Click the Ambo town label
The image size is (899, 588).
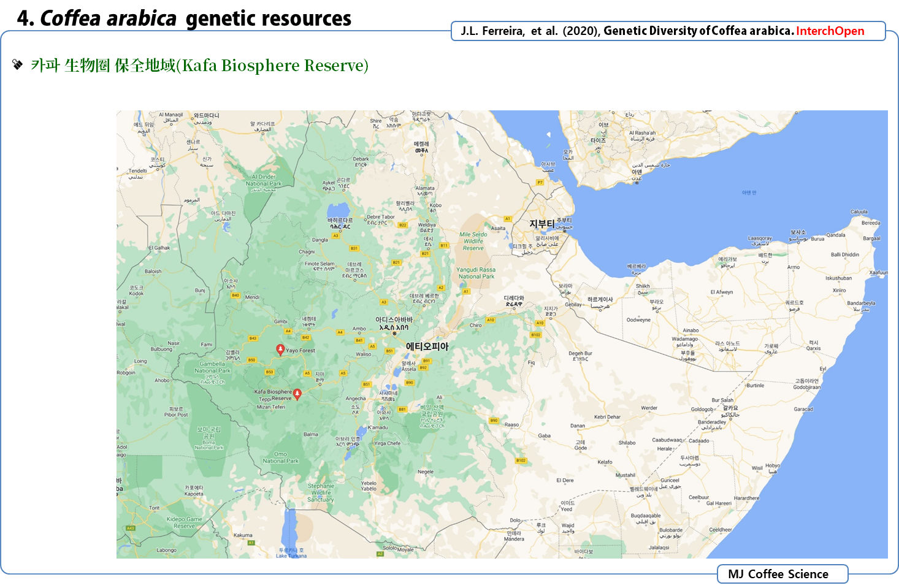(359, 329)
